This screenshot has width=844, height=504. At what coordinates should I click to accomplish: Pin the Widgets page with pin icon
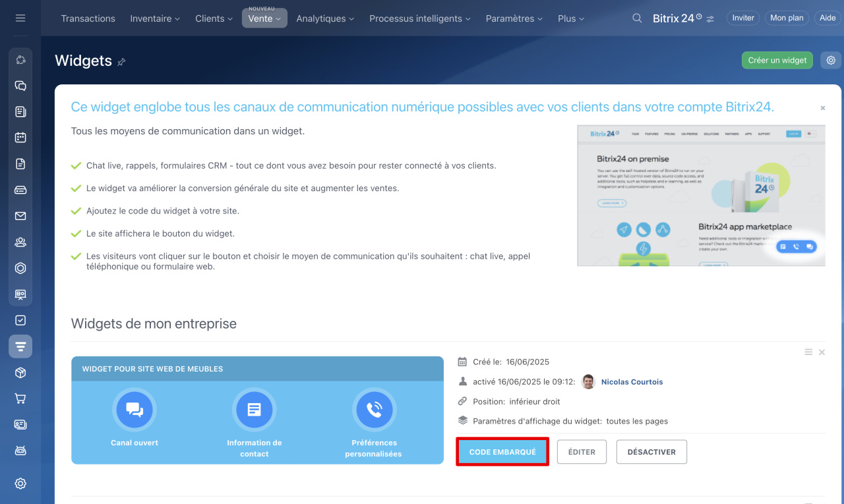[x=121, y=62]
